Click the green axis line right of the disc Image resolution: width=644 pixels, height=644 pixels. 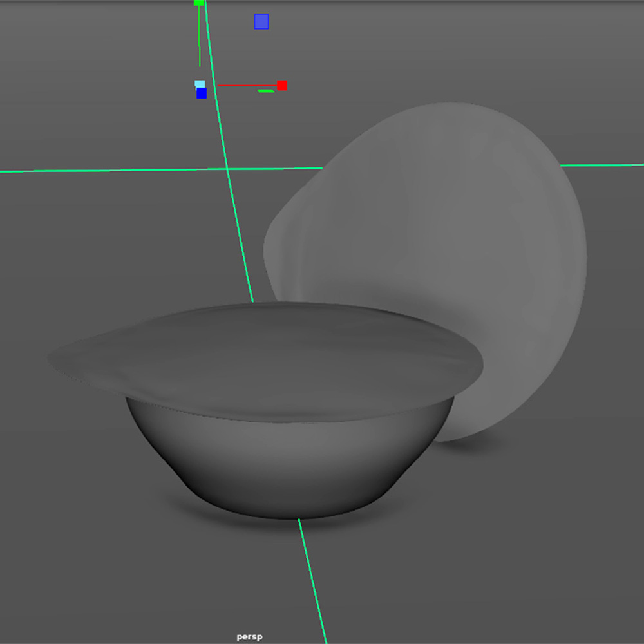pos(602,165)
